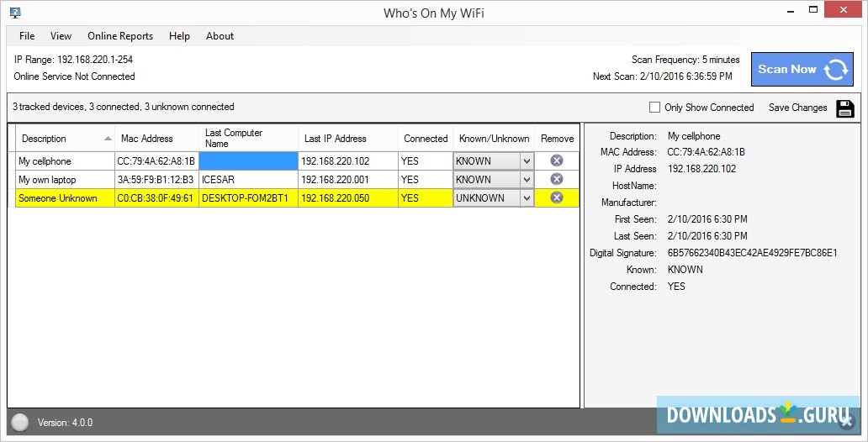Click the refresh arrows on Scan Now

(x=836, y=70)
